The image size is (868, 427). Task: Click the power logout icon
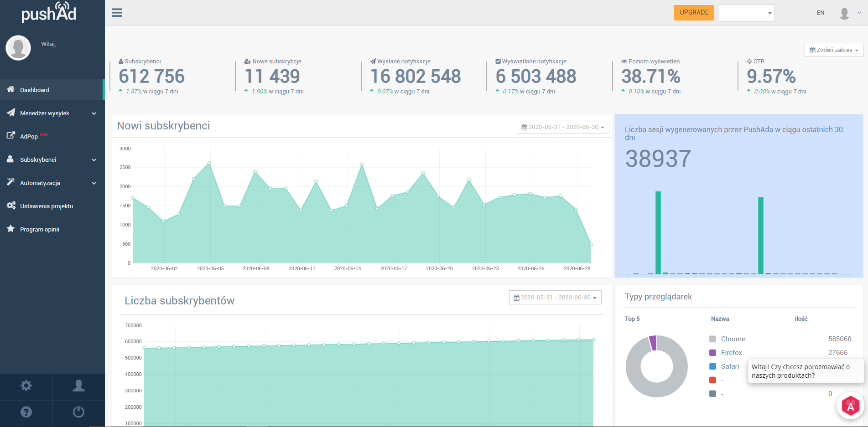78,412
